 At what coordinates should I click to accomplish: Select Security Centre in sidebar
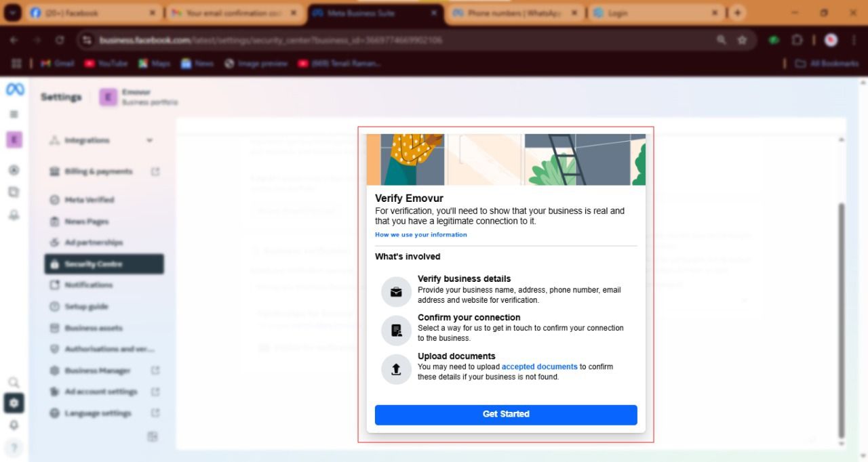pyautogui.click(x=104, y=264)
